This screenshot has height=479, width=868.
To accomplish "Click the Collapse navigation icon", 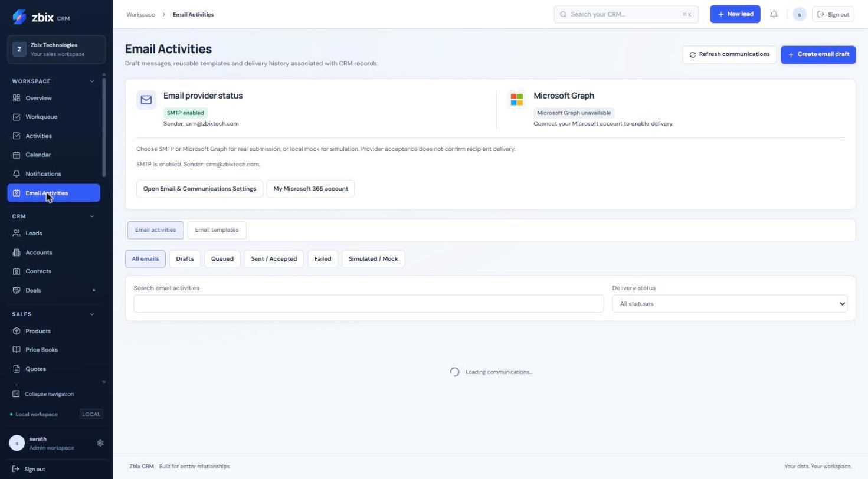I will pyautogui.click(x=16, y=393).
